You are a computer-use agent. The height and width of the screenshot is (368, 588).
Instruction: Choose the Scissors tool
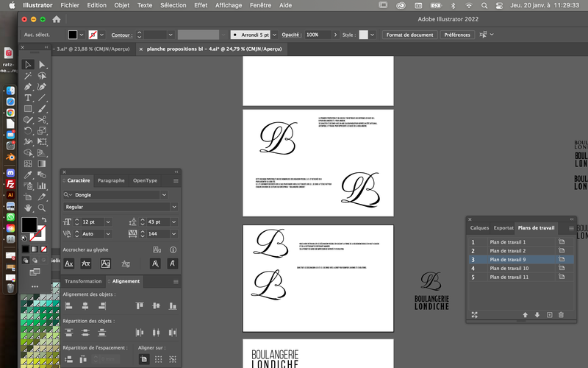pyautogui.click(x=42, y=120)
